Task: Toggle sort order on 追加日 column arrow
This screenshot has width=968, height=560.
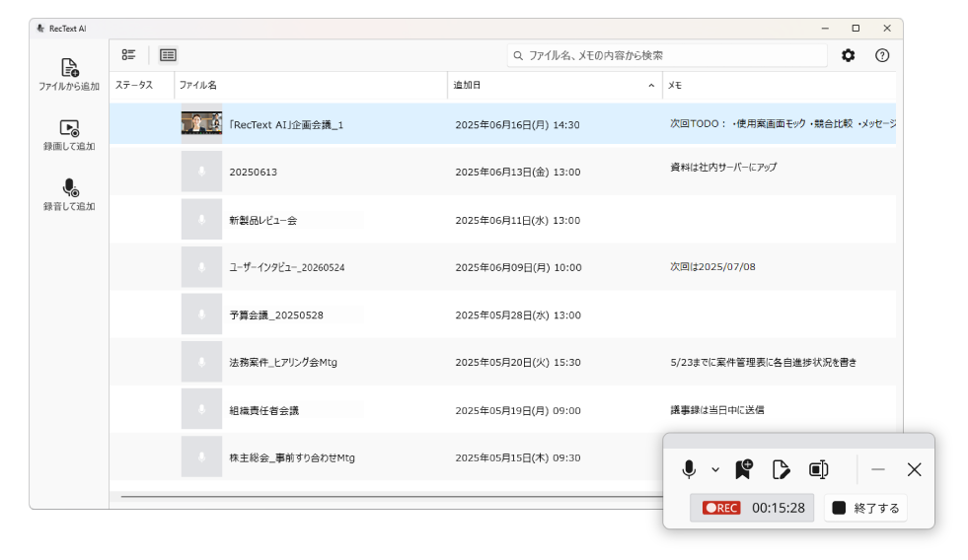Action: coord(650,86)
